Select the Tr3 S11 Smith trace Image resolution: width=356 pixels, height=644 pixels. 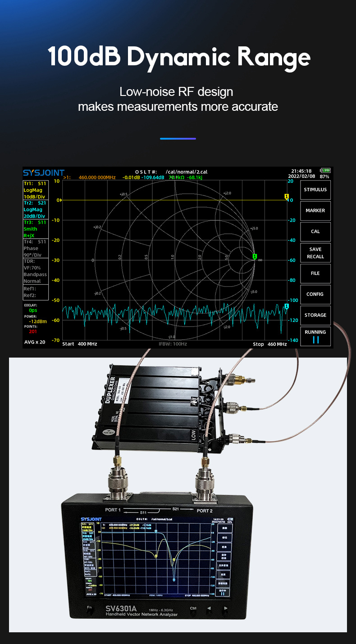35,229
